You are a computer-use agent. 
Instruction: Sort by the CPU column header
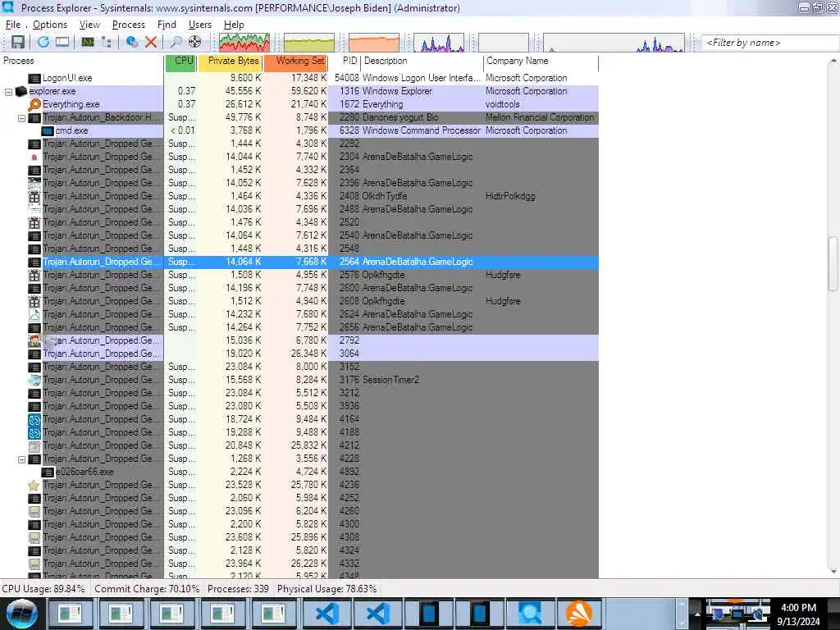[181, 61]
